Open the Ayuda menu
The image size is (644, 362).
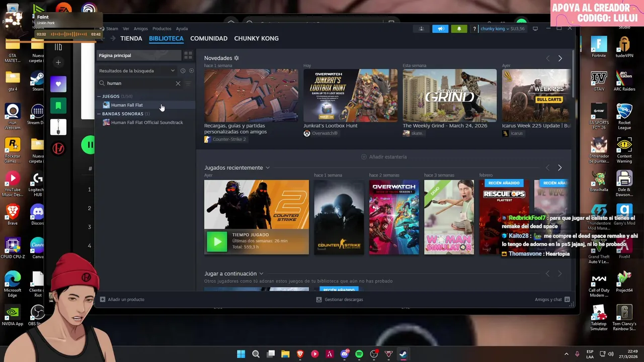[182, 29]
